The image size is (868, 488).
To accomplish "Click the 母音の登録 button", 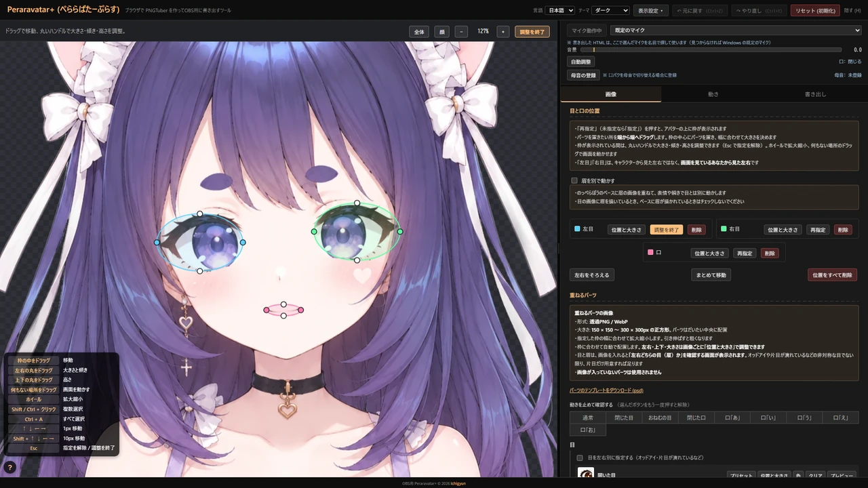I will click(583, 75).
